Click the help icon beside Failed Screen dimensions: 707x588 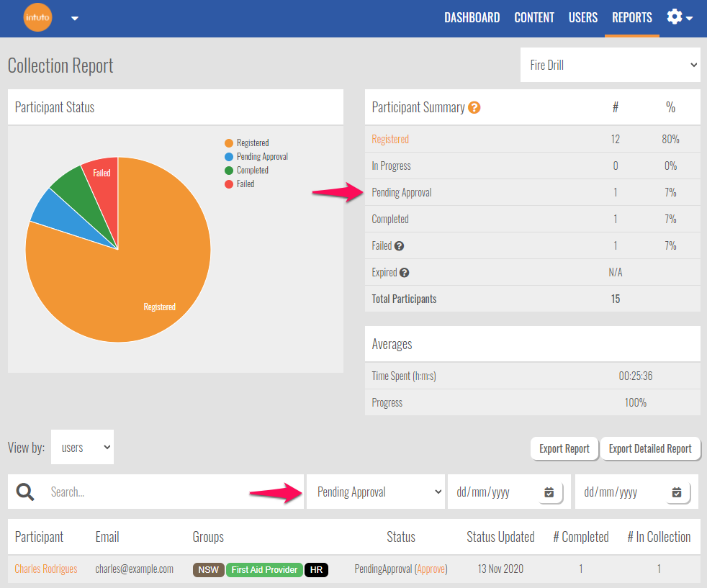click(x=400, y=246)
